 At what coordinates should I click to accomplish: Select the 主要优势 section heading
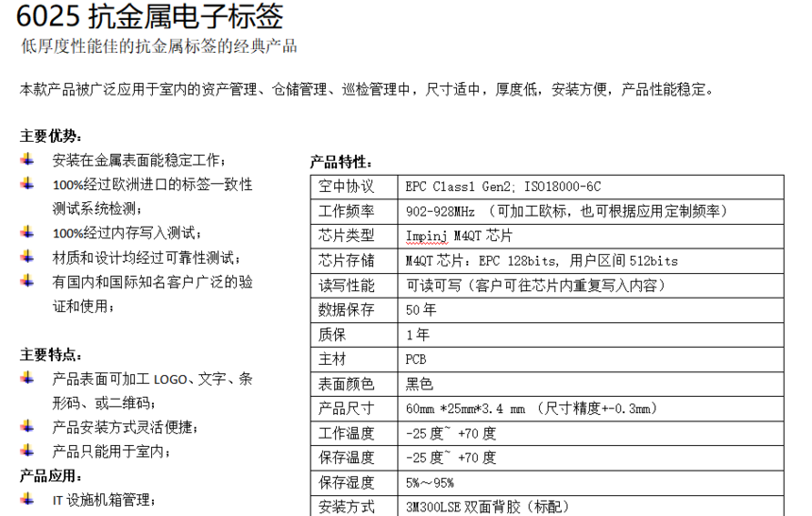tap(51, 136)
